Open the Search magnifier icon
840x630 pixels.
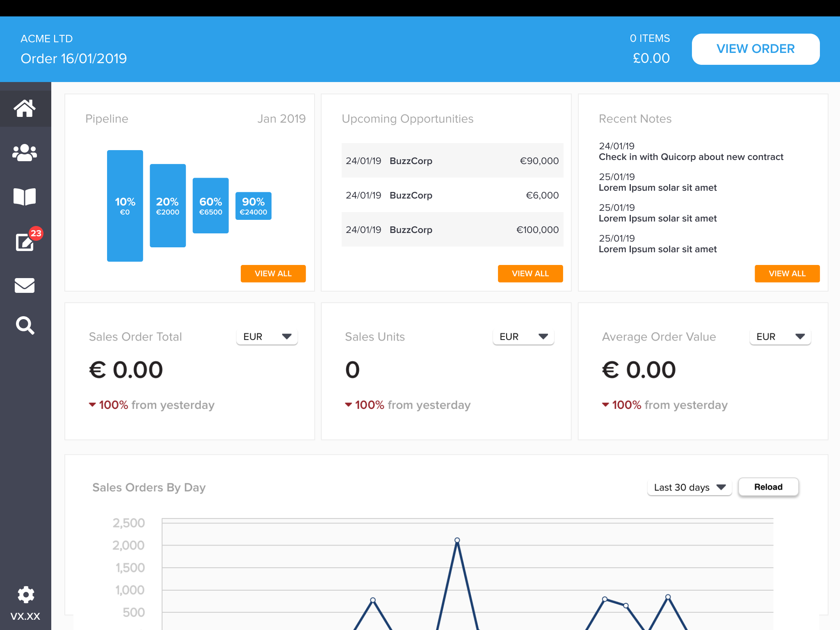pyautogui.click(x=25, y=326)
